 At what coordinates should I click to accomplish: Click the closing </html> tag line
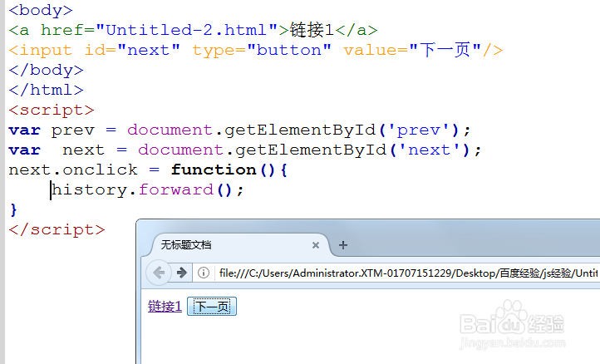[46, 90]
